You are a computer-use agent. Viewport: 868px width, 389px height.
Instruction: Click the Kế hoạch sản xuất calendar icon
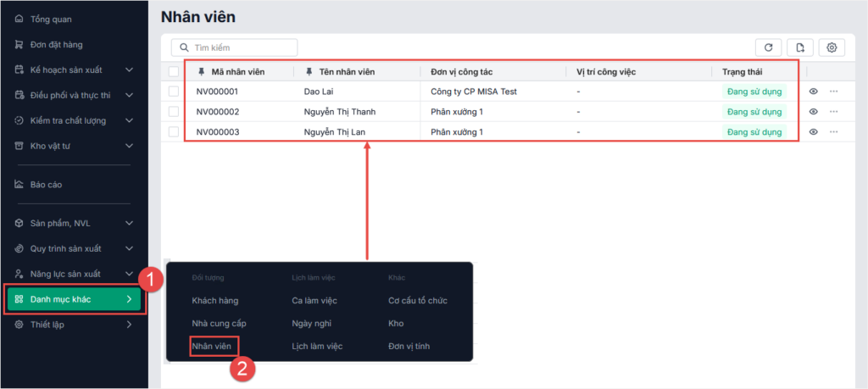(x=19, y=70)
